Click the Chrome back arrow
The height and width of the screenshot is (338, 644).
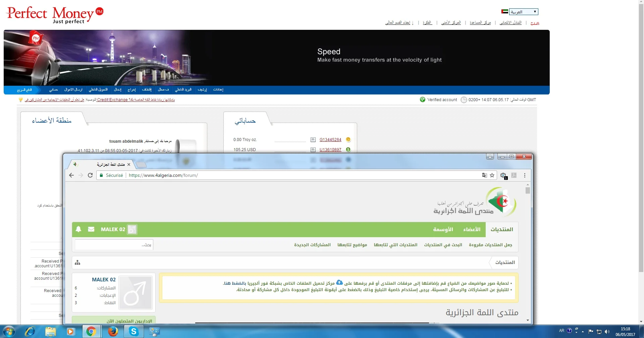pos(71,175)
